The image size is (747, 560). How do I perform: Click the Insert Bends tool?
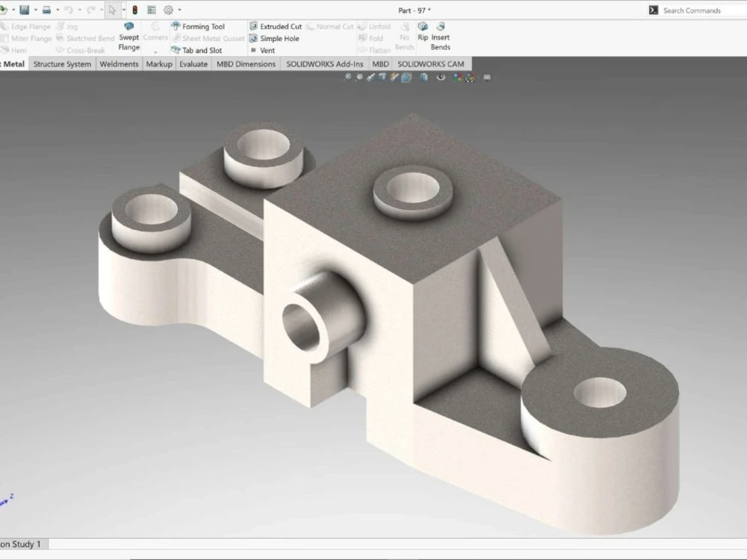click(x=440, y=36)
